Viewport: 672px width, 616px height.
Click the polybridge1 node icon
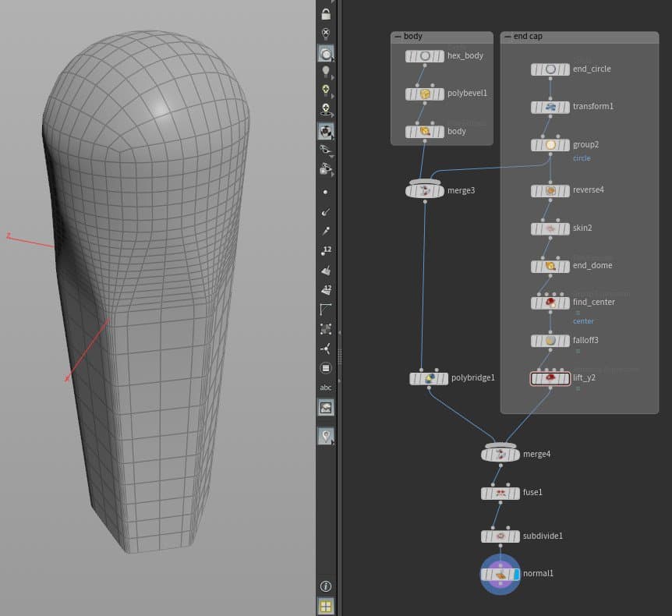click(x=429, y=378)
